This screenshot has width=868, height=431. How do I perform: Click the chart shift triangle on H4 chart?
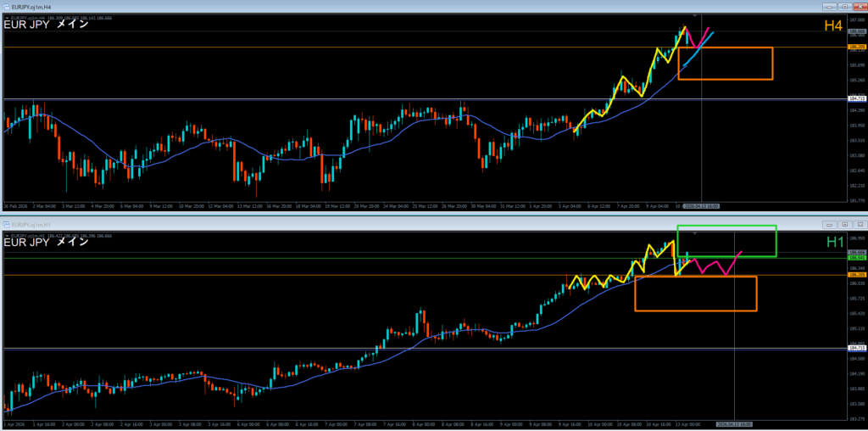(696, 15)
